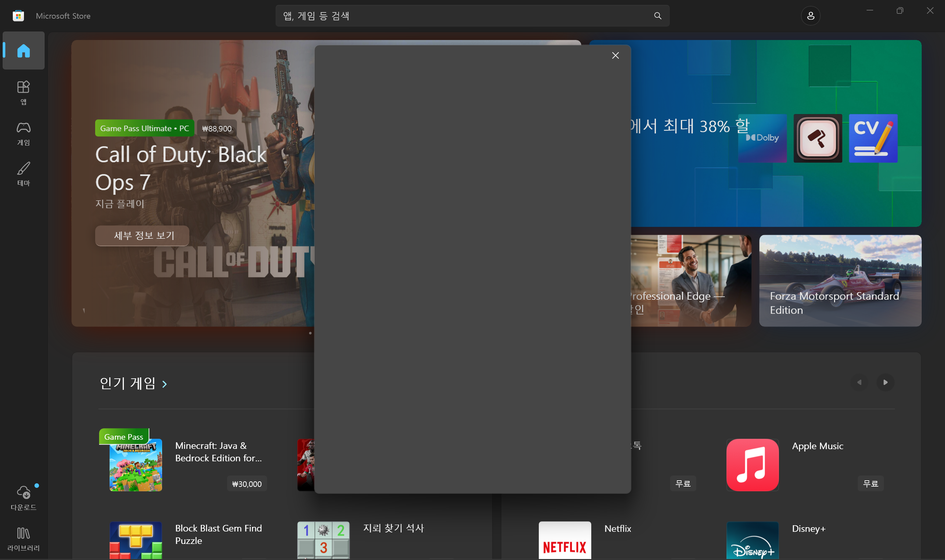Go to next page of app list
The width and height of the screenshot is (945, 560).
(885, 382)
